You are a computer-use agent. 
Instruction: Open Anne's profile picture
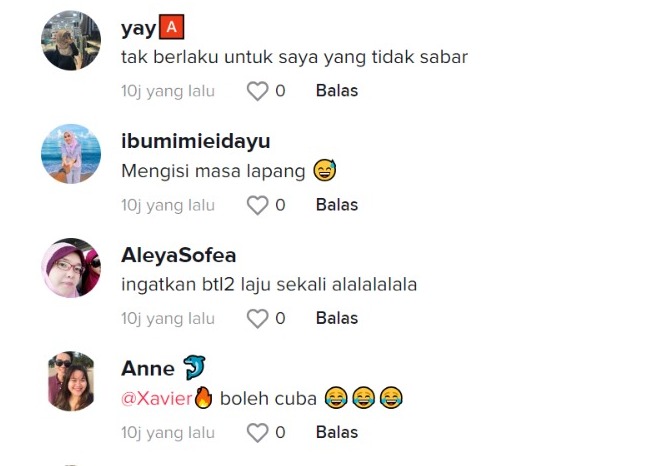[x=71, y=381]
